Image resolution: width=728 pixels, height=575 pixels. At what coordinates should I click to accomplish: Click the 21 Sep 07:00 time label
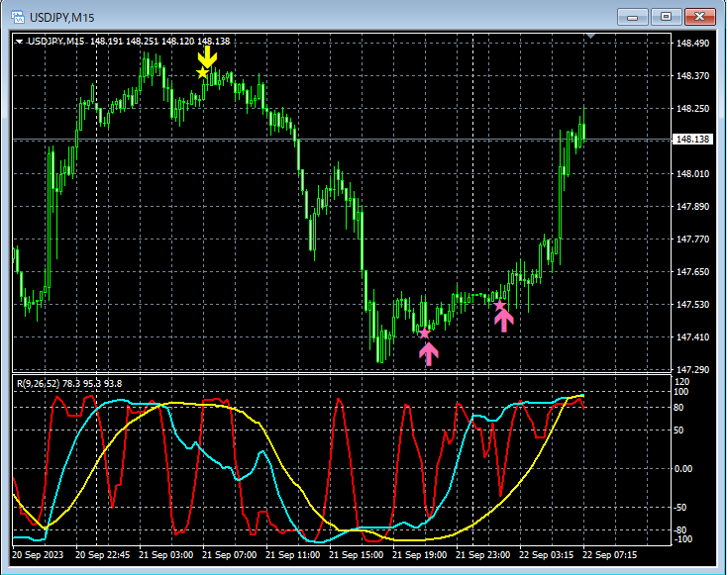point(229,555)
